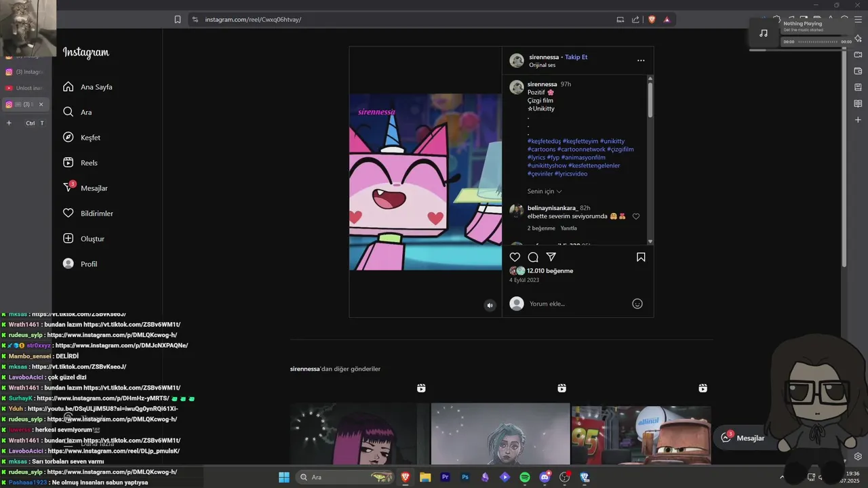The width and height of the screenshot is (868, 488).
Task: Open Mesajlar in the Instagram sidebar
Action: 85,188
